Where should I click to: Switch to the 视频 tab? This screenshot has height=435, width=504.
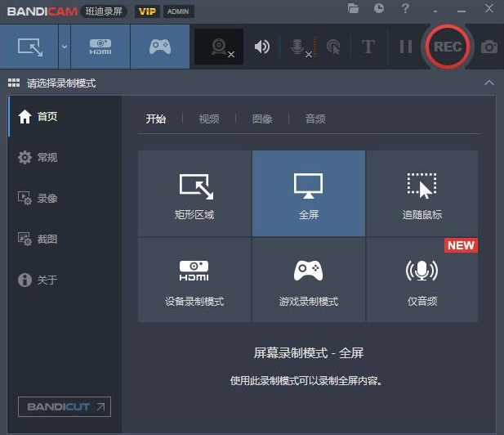pos(209,119)
